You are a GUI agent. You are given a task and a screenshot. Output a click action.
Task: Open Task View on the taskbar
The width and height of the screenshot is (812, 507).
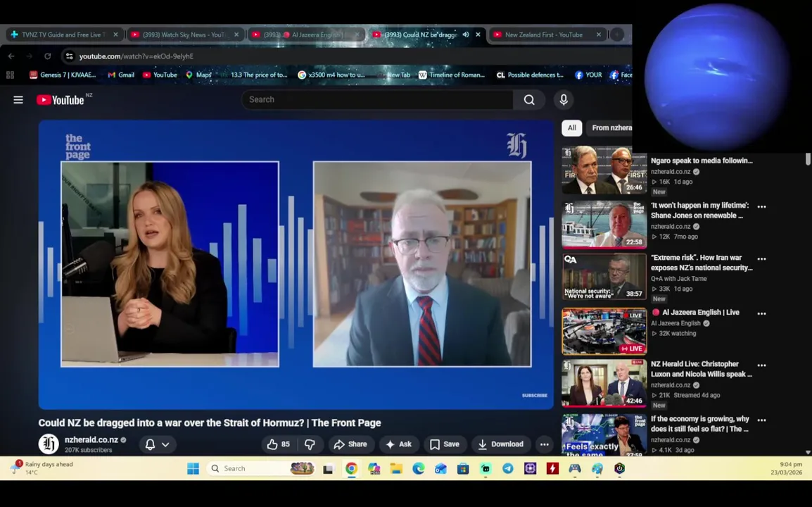(x=328, y=469)
